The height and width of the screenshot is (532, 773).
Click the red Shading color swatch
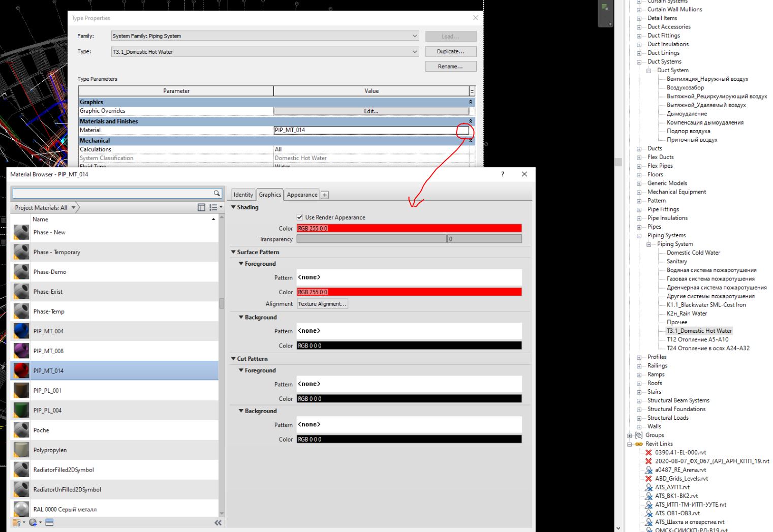coord(409,228)
